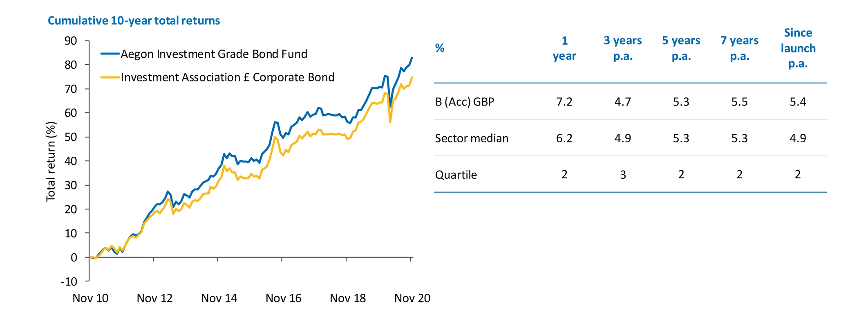Click the Sector median row label
This screenshot has height=322, width=868.
472,138
